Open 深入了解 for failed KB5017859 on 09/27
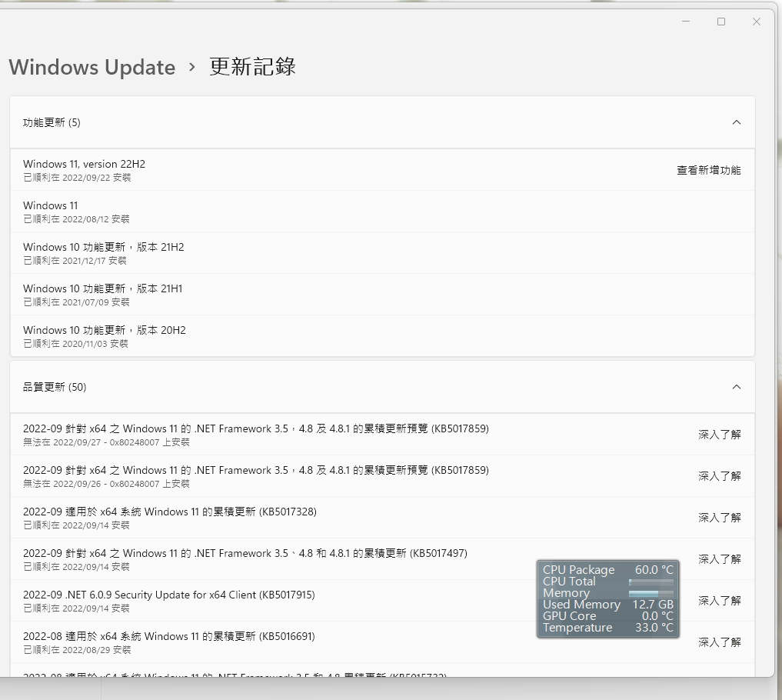Viewport: 782px width, 700px height. tap(719, 435)
